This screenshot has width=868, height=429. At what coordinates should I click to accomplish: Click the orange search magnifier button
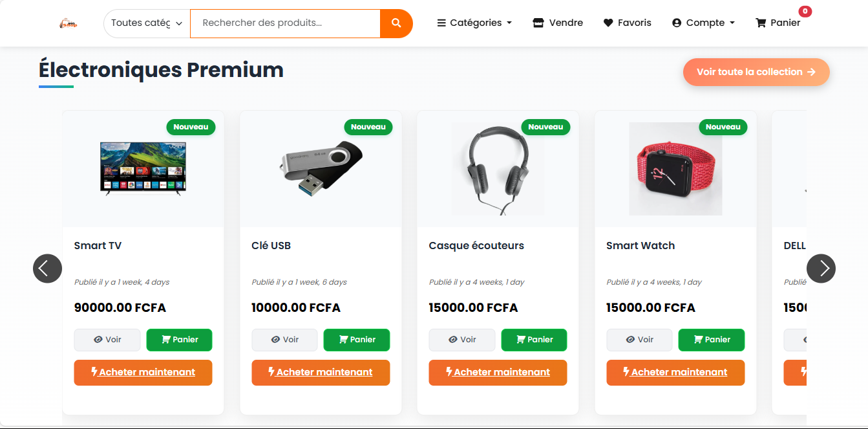[x=396, y=23]
